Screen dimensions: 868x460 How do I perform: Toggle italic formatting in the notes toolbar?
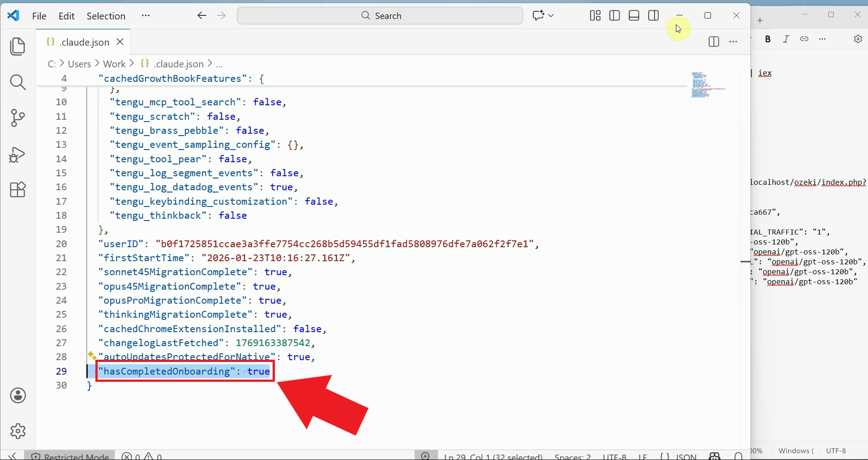coord(786,39)
